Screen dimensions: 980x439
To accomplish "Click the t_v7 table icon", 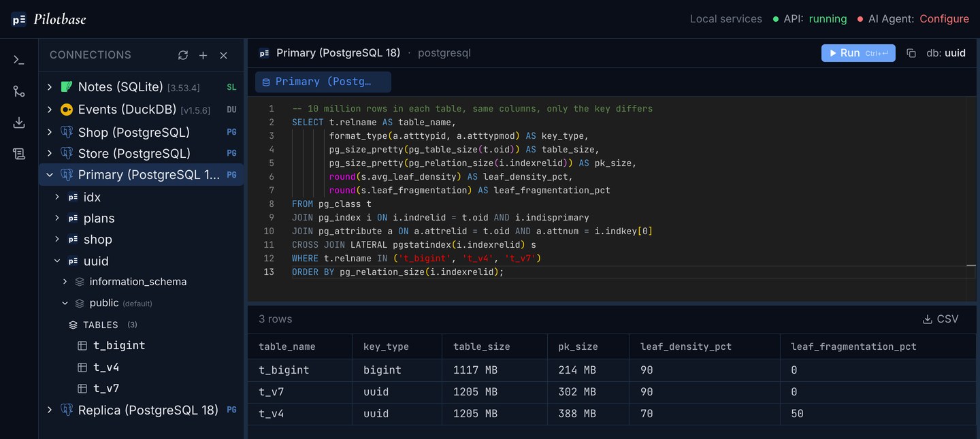I will tap(82, 389).
